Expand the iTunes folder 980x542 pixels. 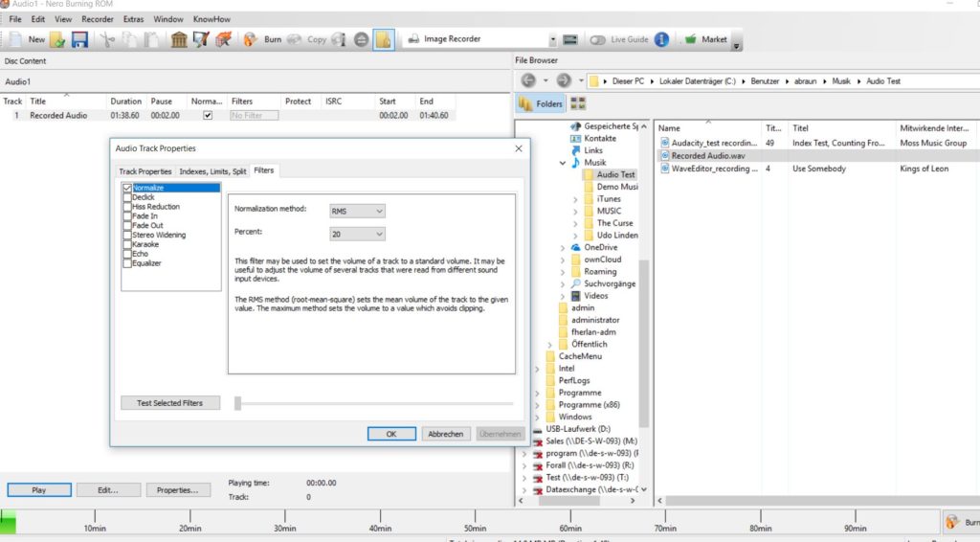pyautogui.click(x=575, y=199)
